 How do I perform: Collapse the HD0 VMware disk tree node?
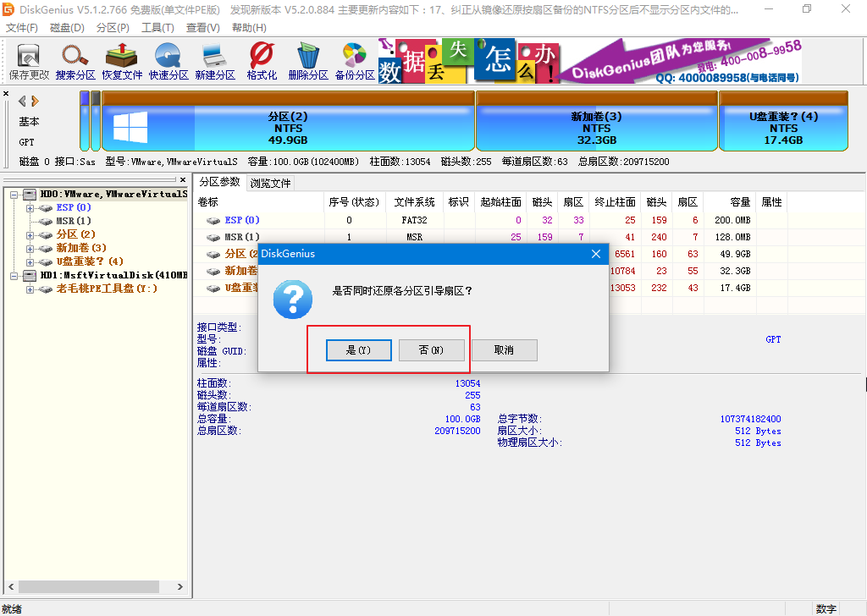(x=14, y=195)
